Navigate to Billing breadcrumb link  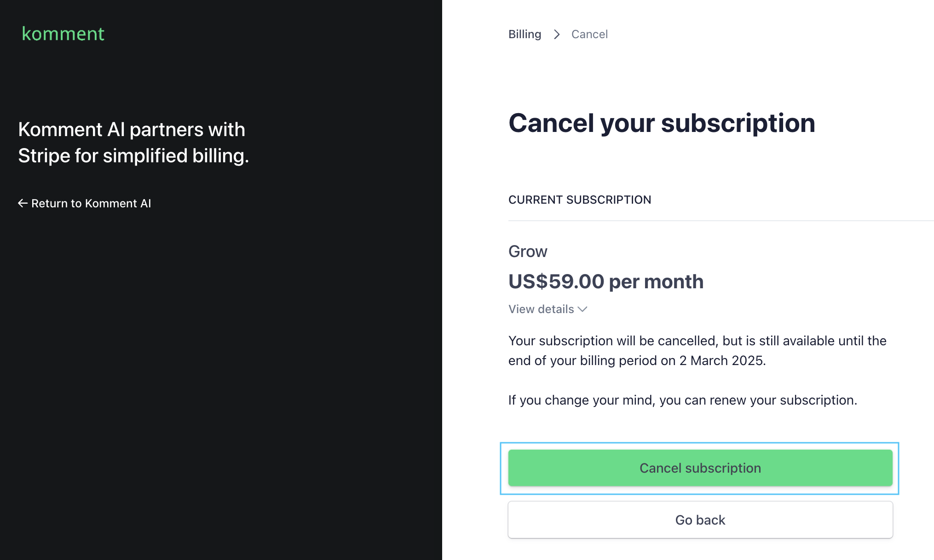tap(525, 34)
